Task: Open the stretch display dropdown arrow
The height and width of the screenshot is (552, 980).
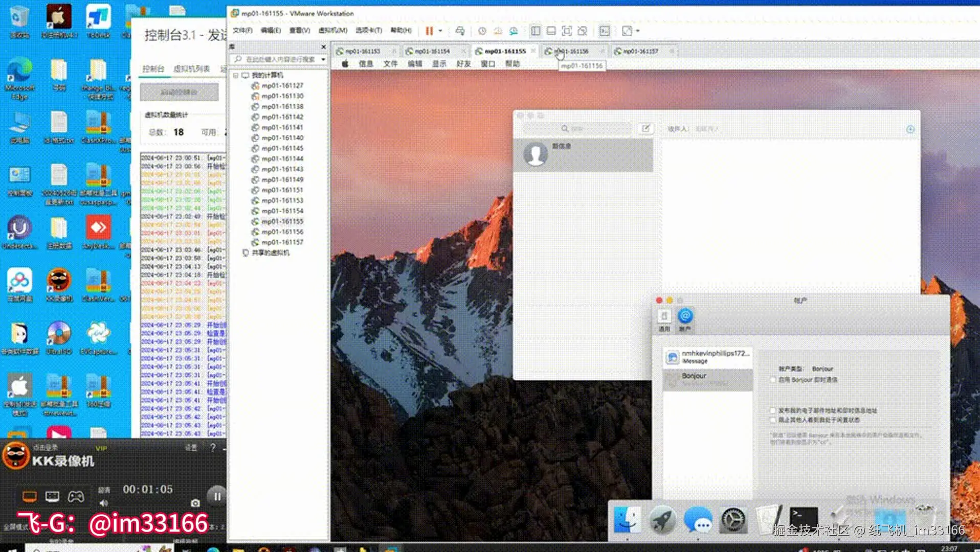Action: tap(638, 31)
